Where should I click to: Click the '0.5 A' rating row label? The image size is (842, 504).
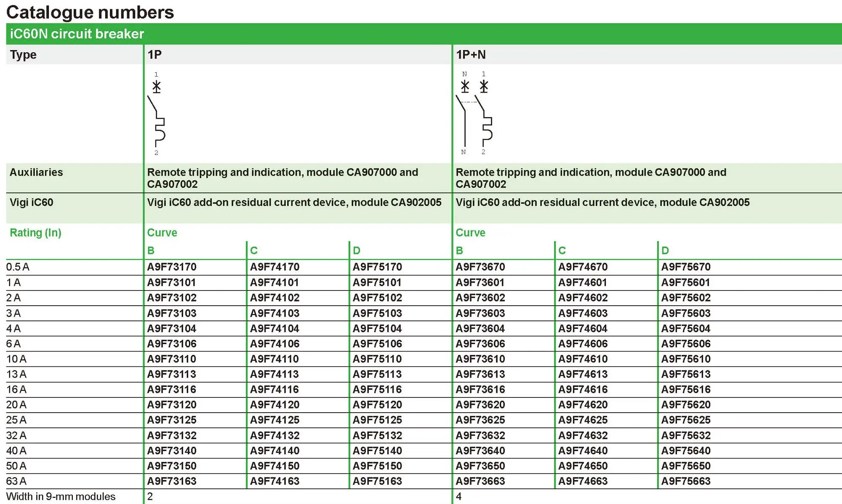tap(18, 267)
